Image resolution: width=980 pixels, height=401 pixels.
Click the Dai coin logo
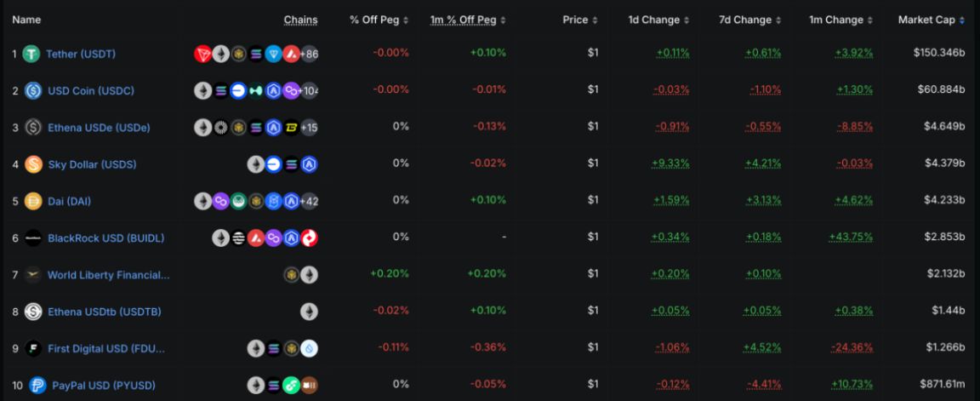click(33, 201)
